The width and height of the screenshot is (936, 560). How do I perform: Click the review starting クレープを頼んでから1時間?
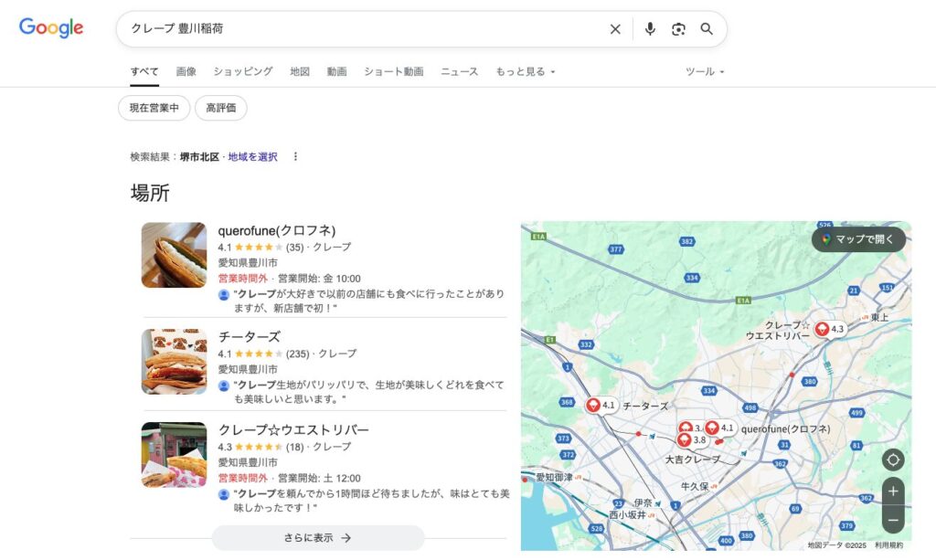[x=371, y=501]
